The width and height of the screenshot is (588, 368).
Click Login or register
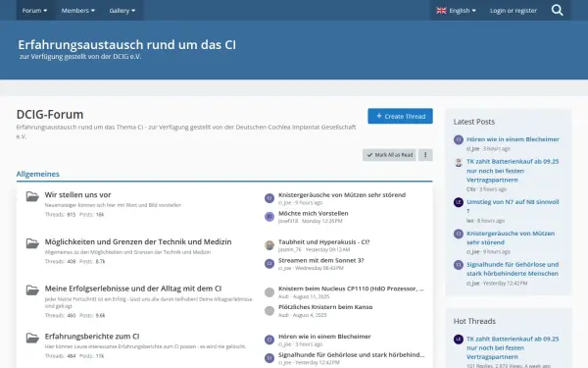coord(513,11)
